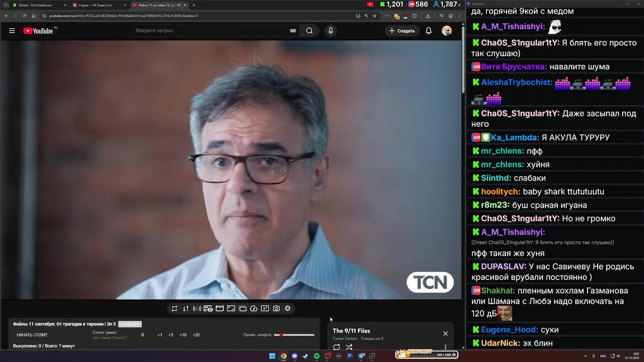The height and width of the screenshot is (362, 644).
Task: Click the up-down arrows sort icon
Action: (186, 309)
